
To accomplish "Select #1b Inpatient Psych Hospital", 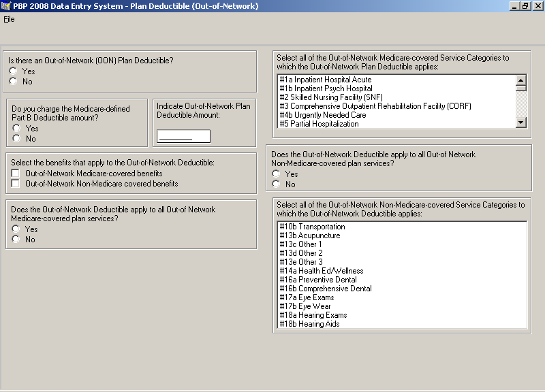I will (x=396, y=88).
